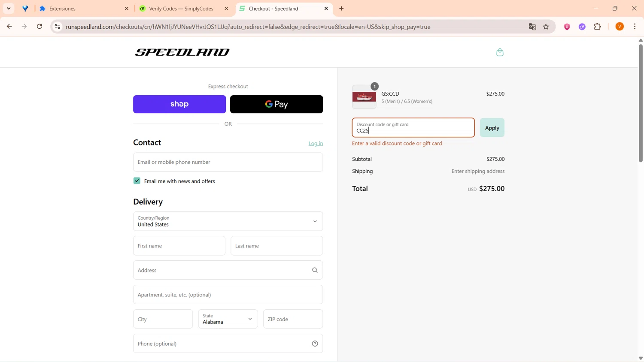The width and height of the screenshot is (644, 362).
Task: Go back to previous page
Action: pos(9,27)
